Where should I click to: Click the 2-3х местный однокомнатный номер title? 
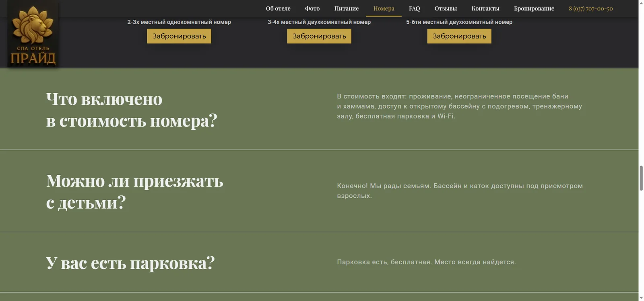[179, 22]
